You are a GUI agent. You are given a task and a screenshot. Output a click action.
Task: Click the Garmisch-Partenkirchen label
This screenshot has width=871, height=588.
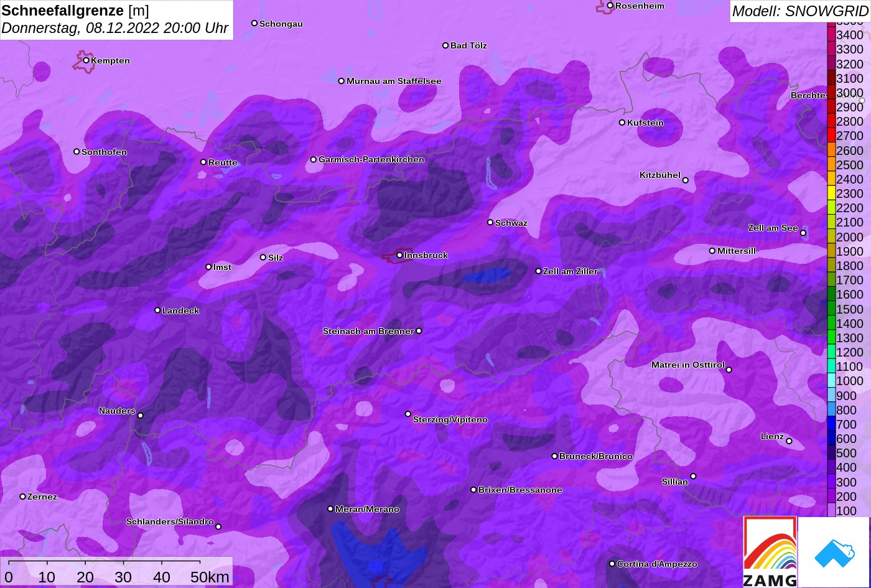click(x=371, y=160)
